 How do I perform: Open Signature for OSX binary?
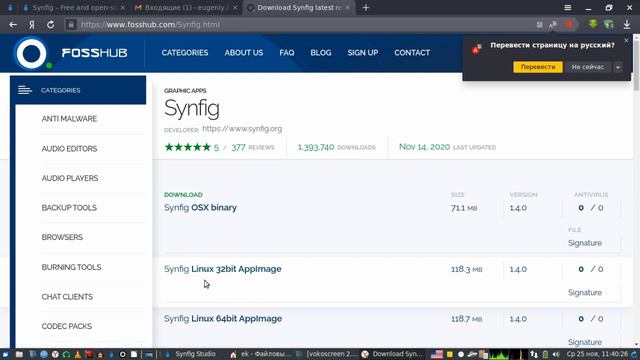[x=584, y=243]
